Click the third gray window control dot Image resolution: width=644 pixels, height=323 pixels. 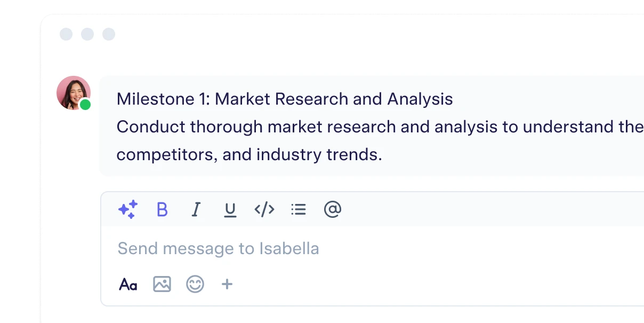pyautogui.click(x=109, y=34)
